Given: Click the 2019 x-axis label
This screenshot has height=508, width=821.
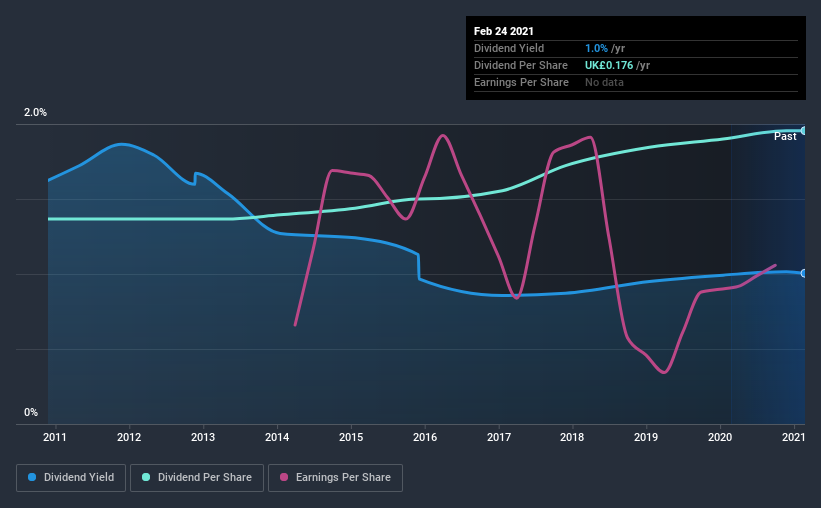Looking at the screenshot, I should pos(646,437).
